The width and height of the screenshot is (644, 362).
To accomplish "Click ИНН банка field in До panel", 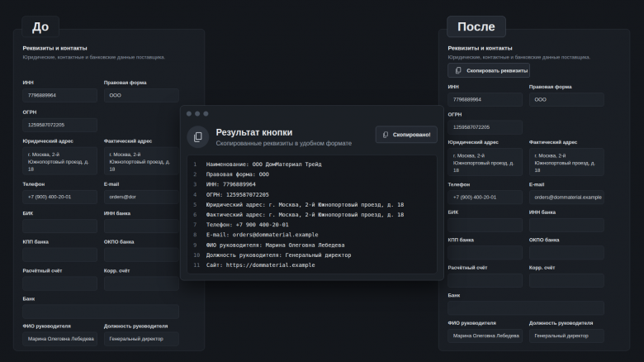I will (x=141, y=226).
